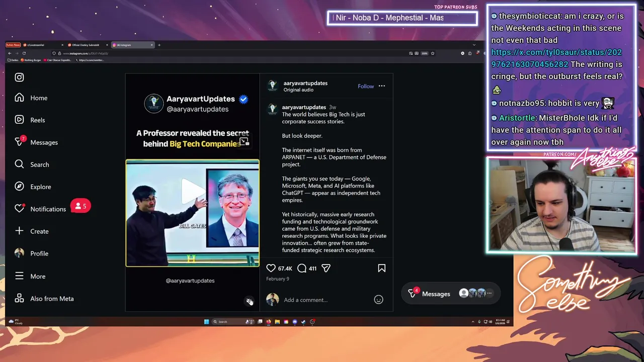Open File Explorer from the taskbar
Image resolution: width=644 pixels, height=362 pixels.
pyautogui.click(x=277, y=322)
